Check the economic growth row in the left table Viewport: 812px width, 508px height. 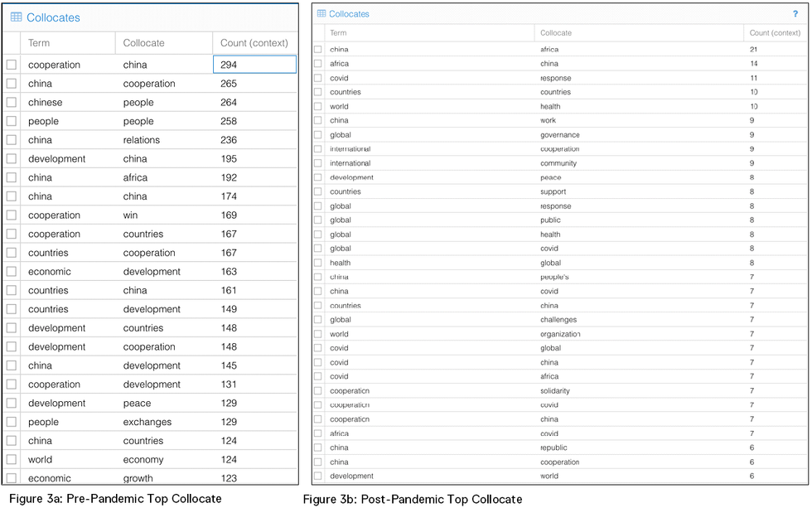[x=12, y=478]
